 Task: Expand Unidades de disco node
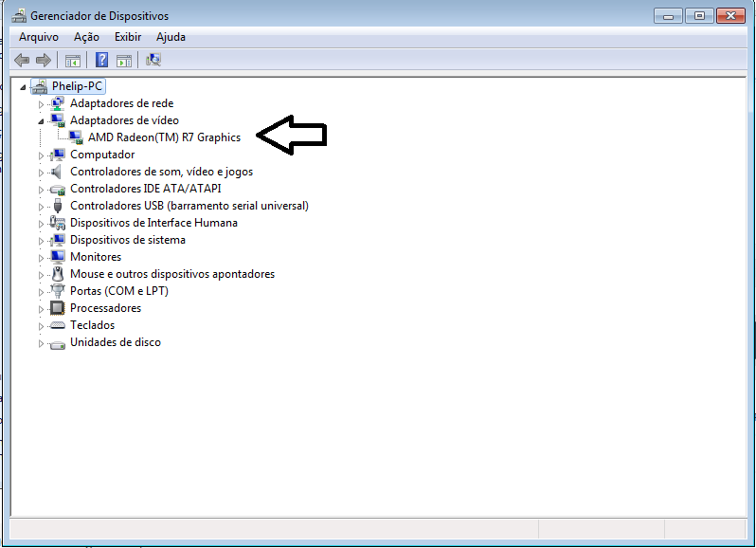[x=41, y=343]
